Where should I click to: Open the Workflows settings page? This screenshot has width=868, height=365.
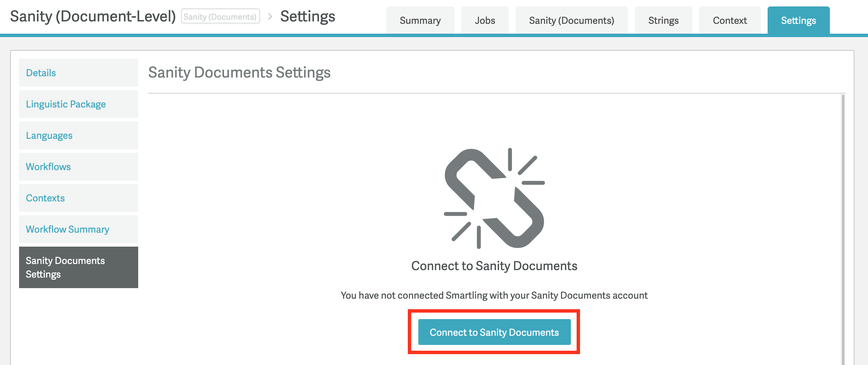point(79,167)
